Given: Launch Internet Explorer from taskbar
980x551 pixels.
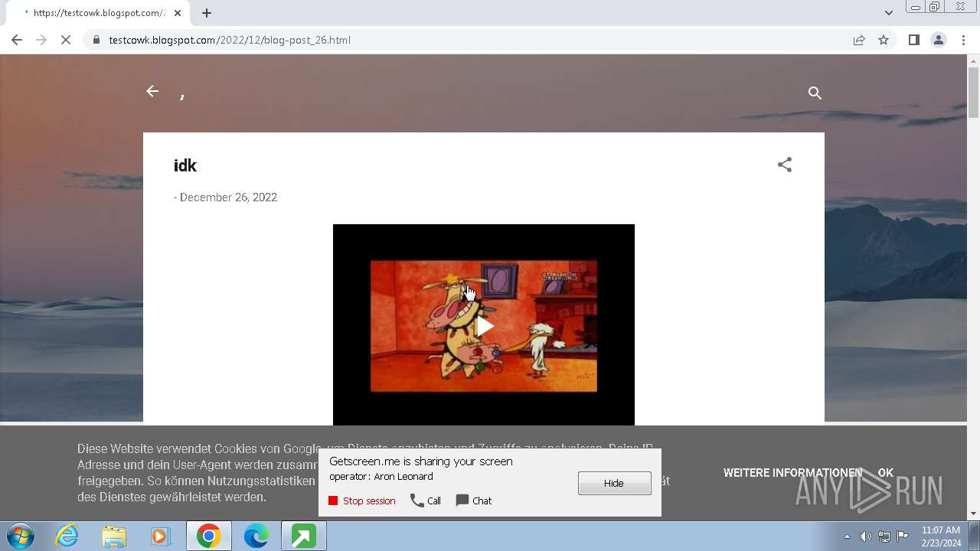Looking at the screenshot, I should coord(67,536).
